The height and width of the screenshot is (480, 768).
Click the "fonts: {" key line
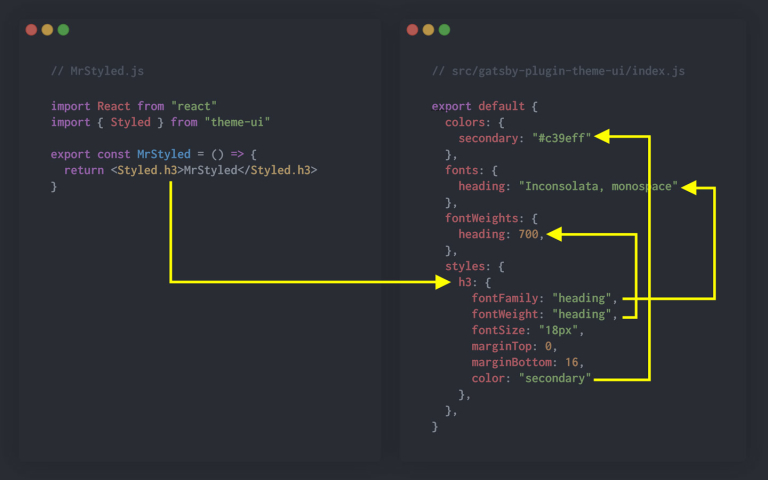coord(471,170)
